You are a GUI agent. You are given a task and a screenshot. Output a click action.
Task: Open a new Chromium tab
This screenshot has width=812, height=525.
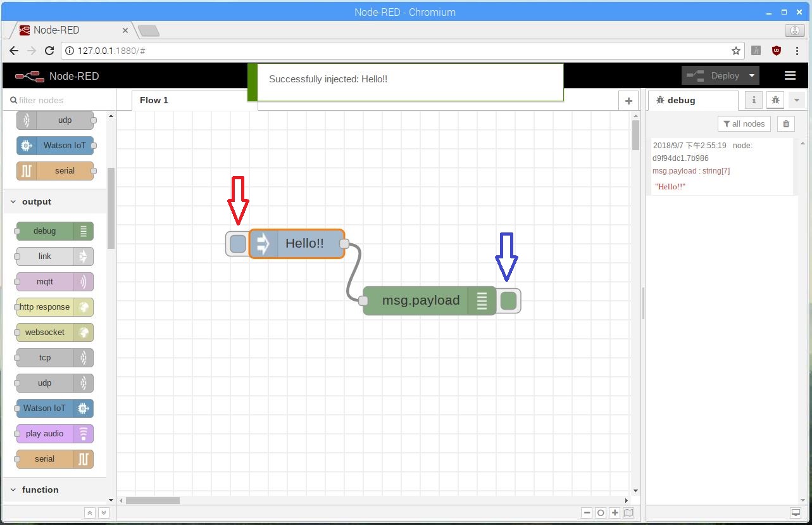(x=149, y=30)
